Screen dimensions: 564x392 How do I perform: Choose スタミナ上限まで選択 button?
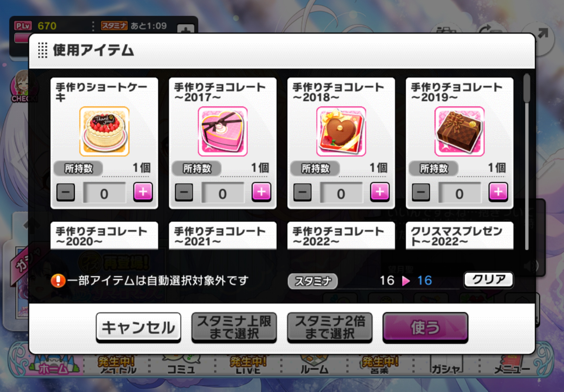coord(234,328)
